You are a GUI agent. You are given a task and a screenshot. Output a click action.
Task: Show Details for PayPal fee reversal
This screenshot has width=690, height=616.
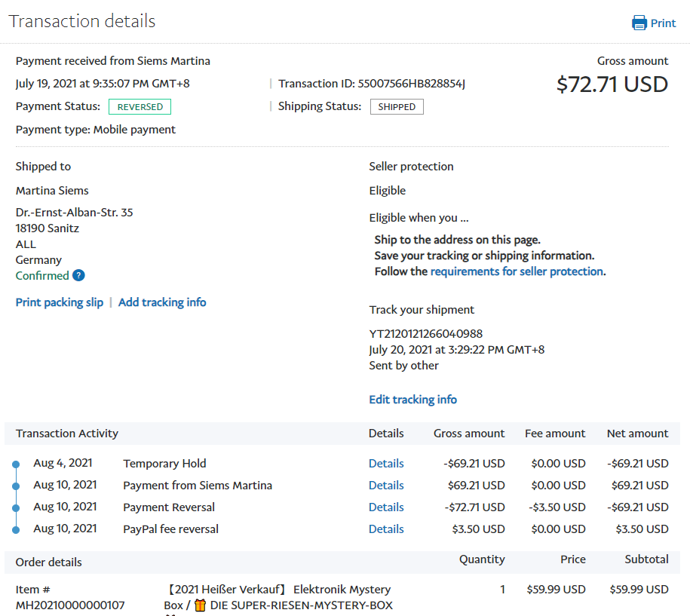point(386,529)
